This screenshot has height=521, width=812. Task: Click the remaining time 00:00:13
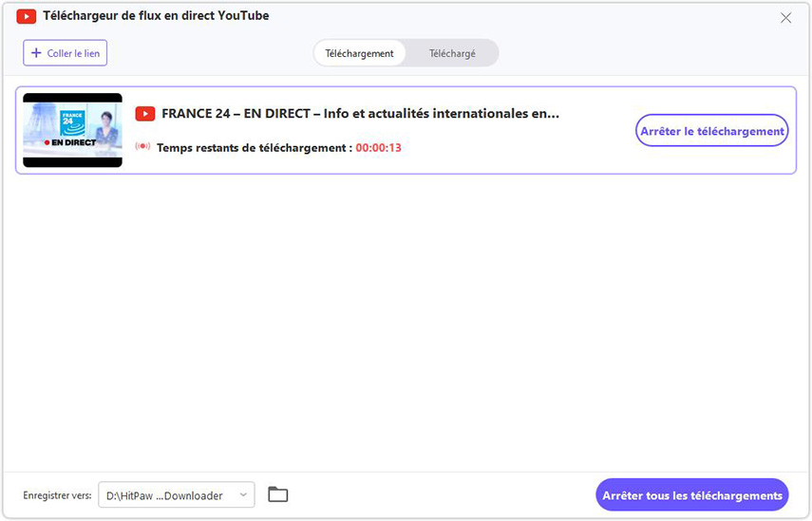pos(379,148)
